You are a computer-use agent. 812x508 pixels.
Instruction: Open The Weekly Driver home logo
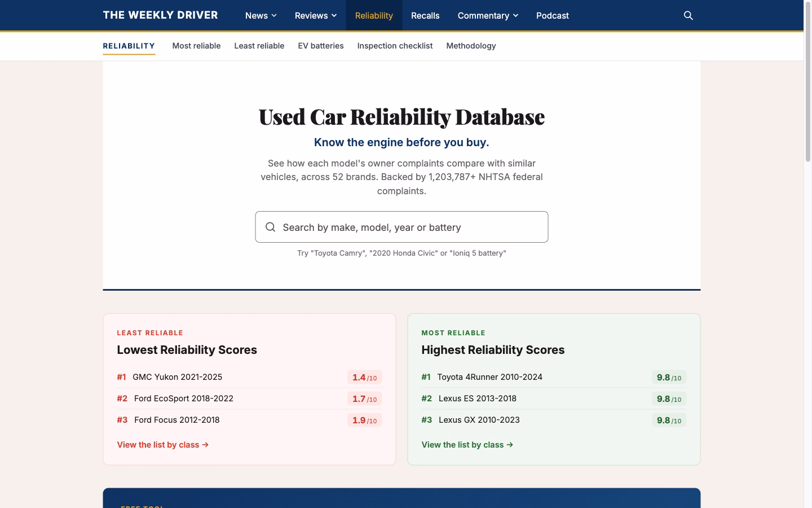160,15
